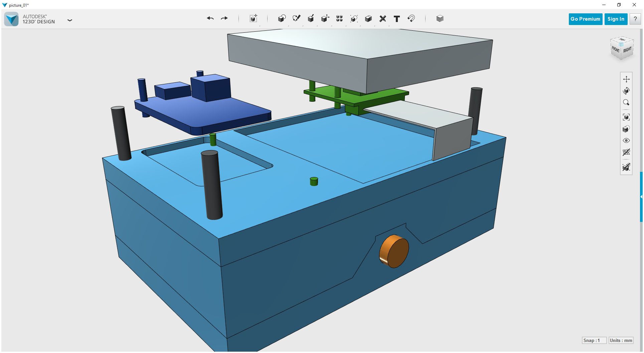Screen dimensions: 644x353
Task: Toggle the grid display off
Action: (x=626, y=152)
